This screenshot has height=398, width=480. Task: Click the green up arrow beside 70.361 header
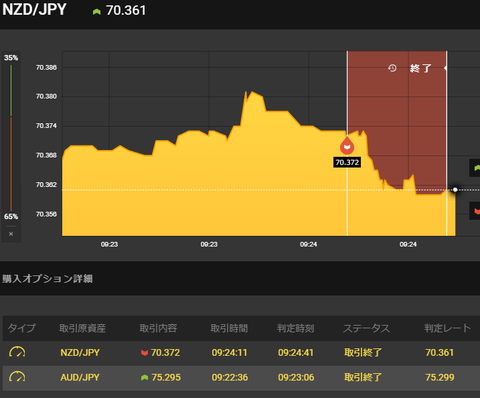[97, 12]
